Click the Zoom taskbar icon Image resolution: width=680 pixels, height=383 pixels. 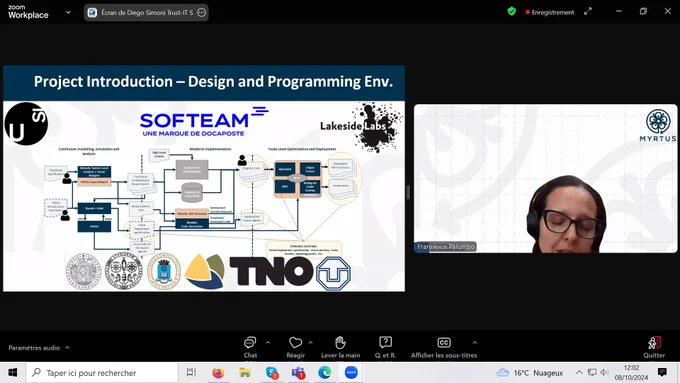(351, 373)
